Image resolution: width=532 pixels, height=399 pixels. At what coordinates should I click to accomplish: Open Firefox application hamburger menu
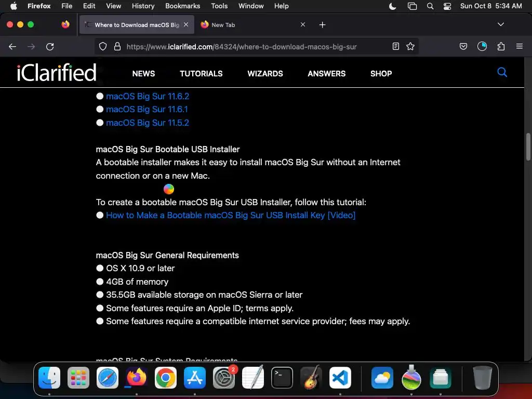click(519, 46)
